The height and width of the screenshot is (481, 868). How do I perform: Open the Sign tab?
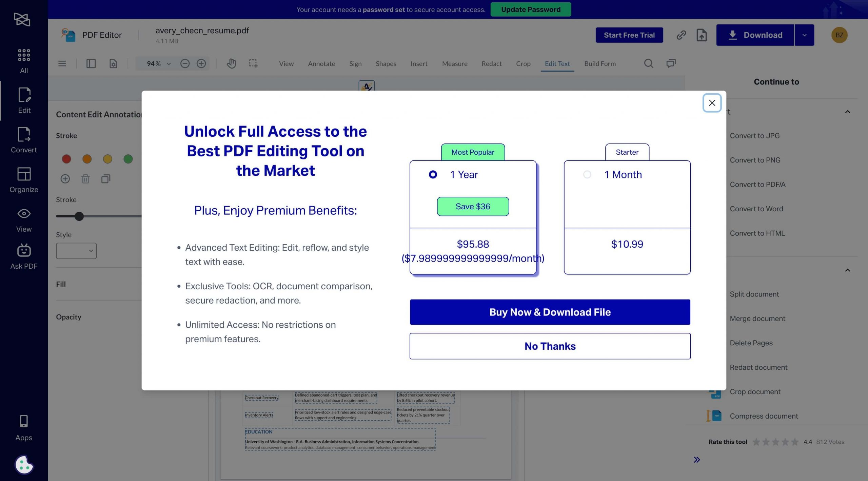(x=355, y=64)
